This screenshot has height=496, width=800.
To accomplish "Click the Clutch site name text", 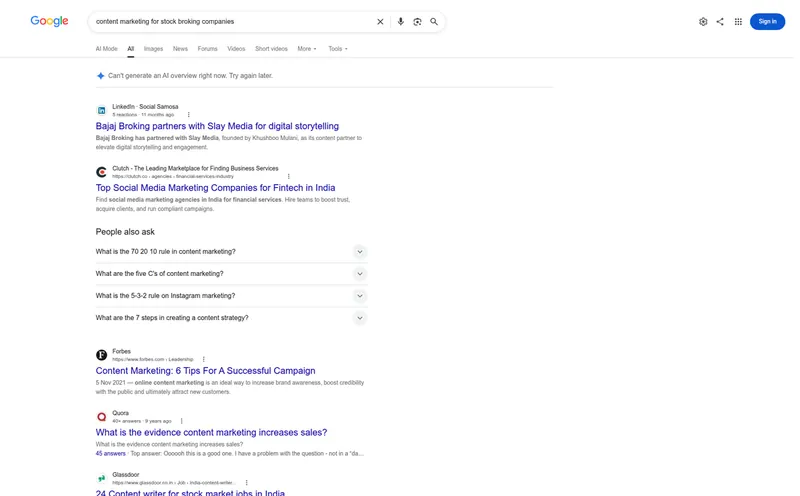I will (195, 168).
